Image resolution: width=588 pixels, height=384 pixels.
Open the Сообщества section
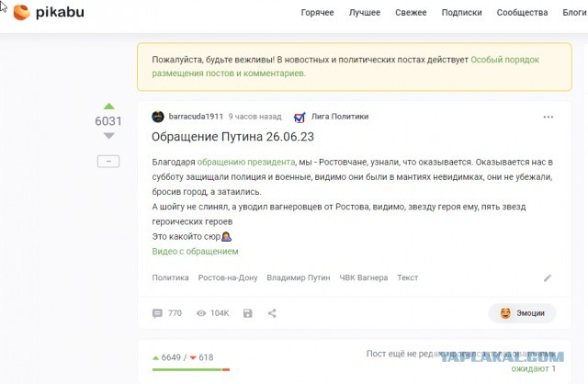click(x=522, y=12)
